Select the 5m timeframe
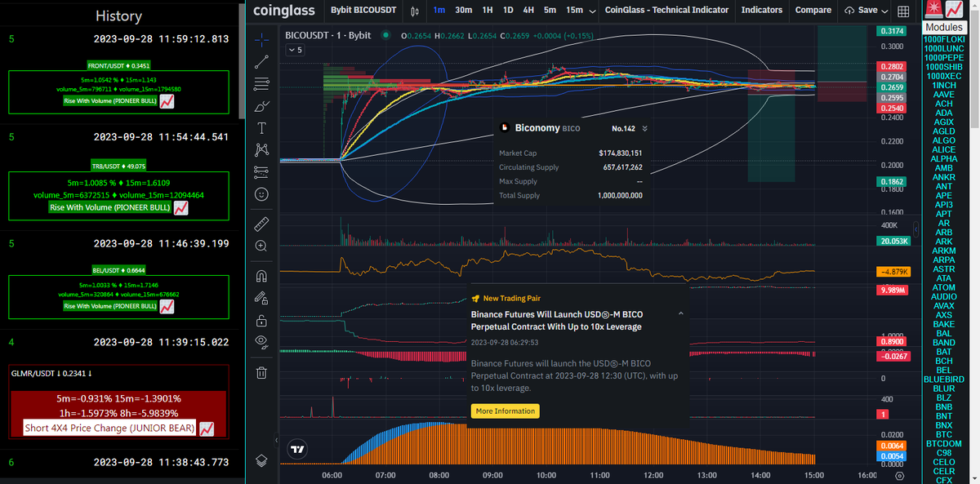Image resolution: width=980 pixels, height=484 pixels. [550, 11]
